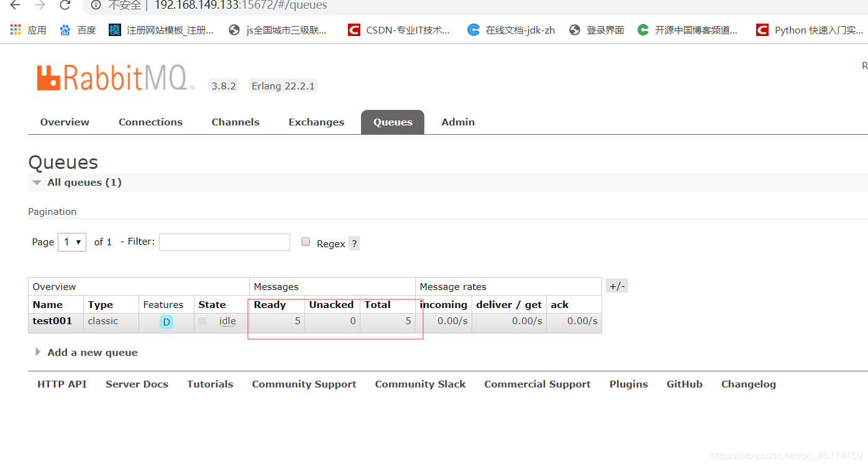Click the browser address bar URL
Viewport: 868px width, 467px height.
click(x=240, y=5)
